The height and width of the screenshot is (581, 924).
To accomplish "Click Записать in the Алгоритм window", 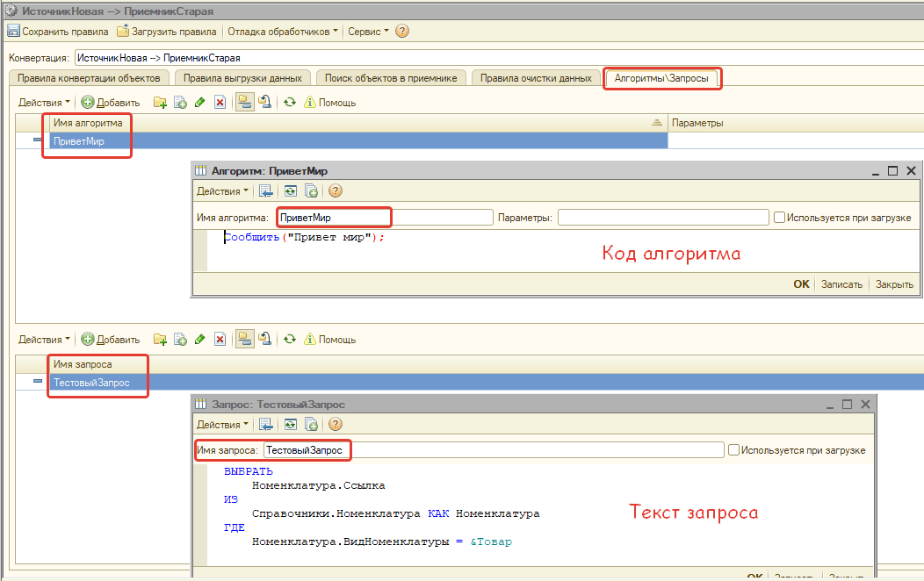I will (841, 284).
